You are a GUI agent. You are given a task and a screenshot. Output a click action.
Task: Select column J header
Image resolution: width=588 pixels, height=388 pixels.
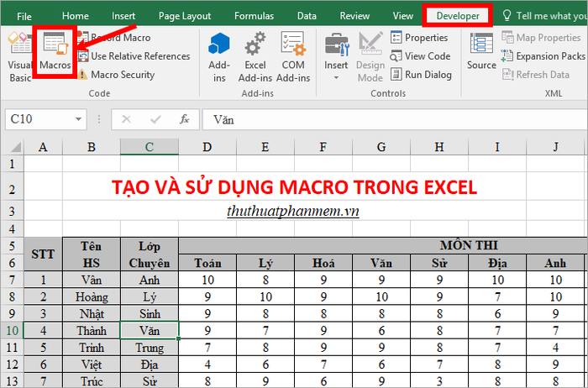[x=555, y=147]
